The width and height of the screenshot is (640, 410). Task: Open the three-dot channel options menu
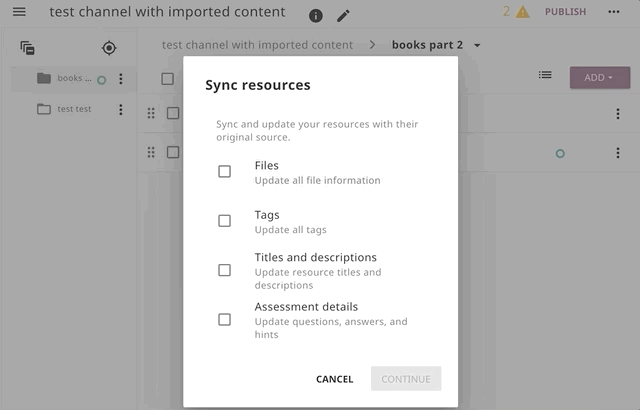pyautogui.click(x=613, y=12)
